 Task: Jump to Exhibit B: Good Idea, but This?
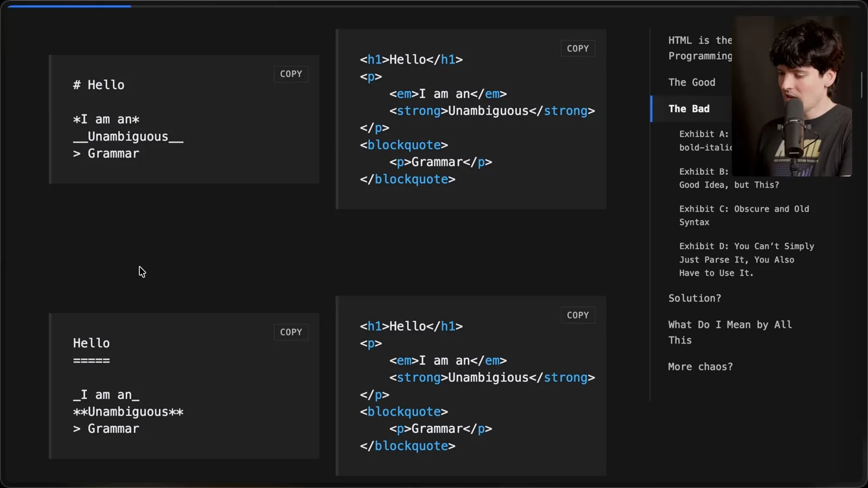[729, 178]
